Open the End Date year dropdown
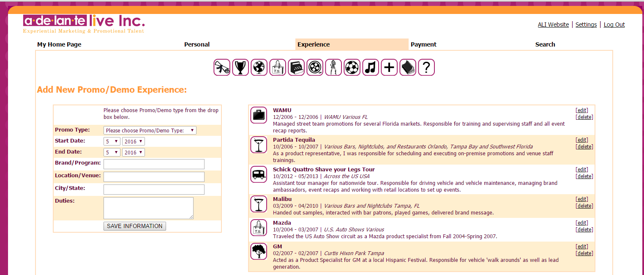The image size is (644, 275). (x=134, y=152)
